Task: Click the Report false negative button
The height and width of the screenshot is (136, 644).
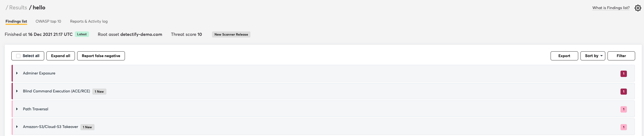Action: [x=101, y=56]
